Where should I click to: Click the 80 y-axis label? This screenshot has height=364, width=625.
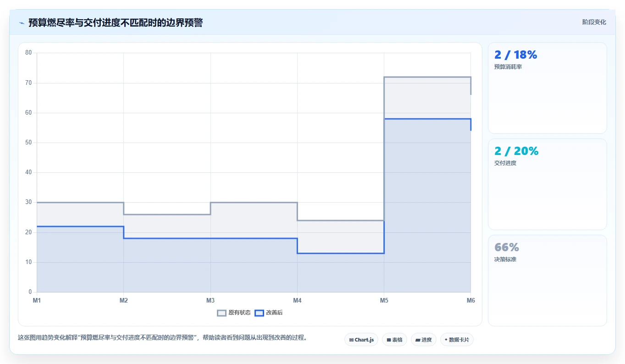(28, 53)
